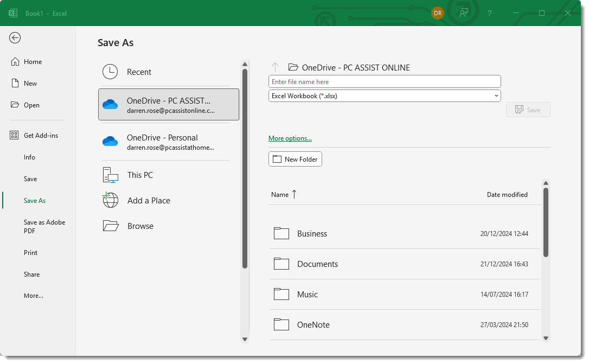Select This PC as save location
Image resolution: width=589 pixels, height=364 pixels.
pyautogui.click(x=140, y=175)
